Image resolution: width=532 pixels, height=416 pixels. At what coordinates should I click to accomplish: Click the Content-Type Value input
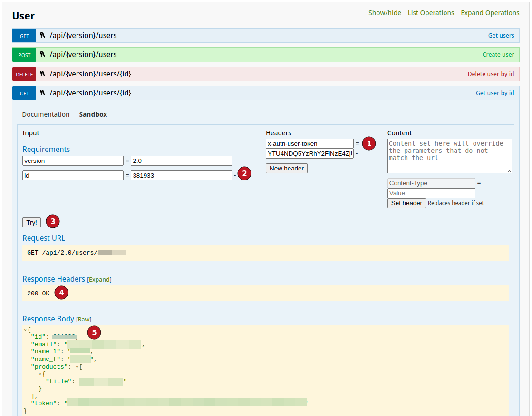click(x=431, y=193)
